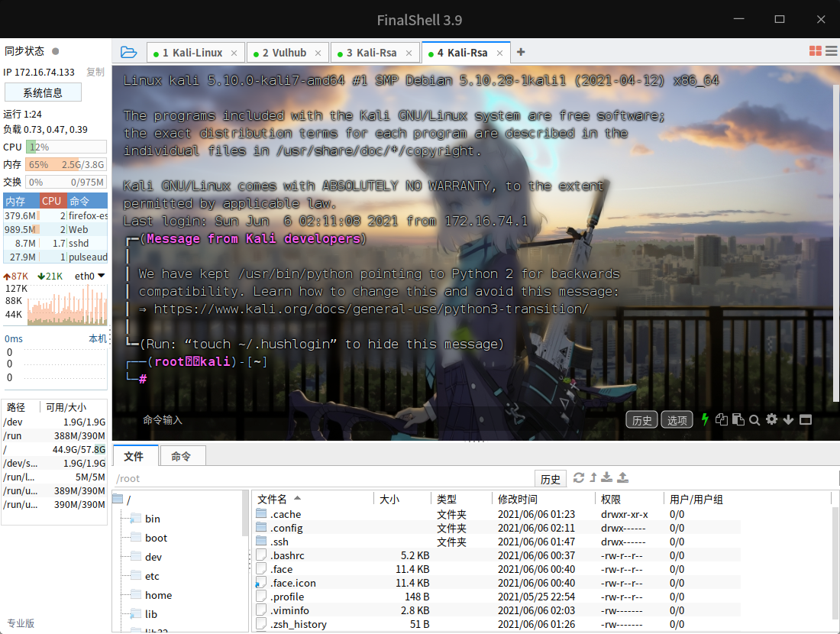Screen dimensions: 840x634
Task: Open the main hamburger menu
Action: click(x=832, y=51)
